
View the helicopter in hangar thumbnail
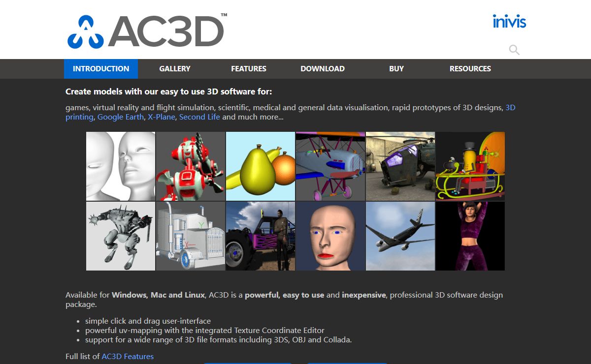coord(400,166)
